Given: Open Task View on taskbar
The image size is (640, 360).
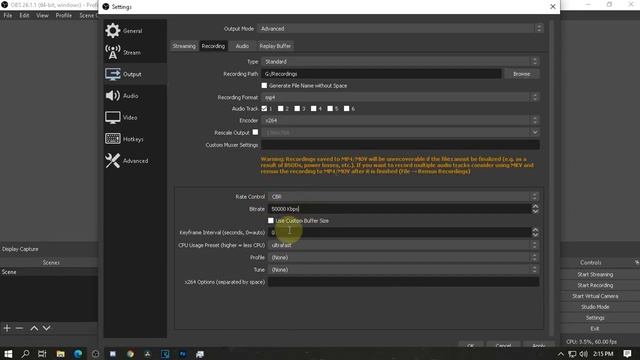Looking at the screenshot, I should (x=42, y=354).
